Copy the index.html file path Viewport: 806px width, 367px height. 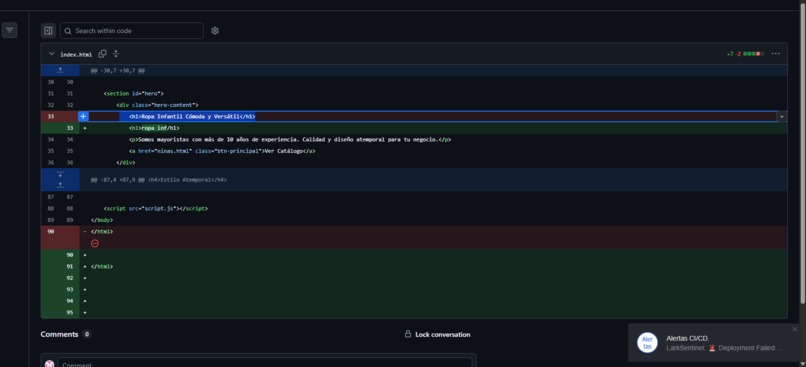(102, 54)
